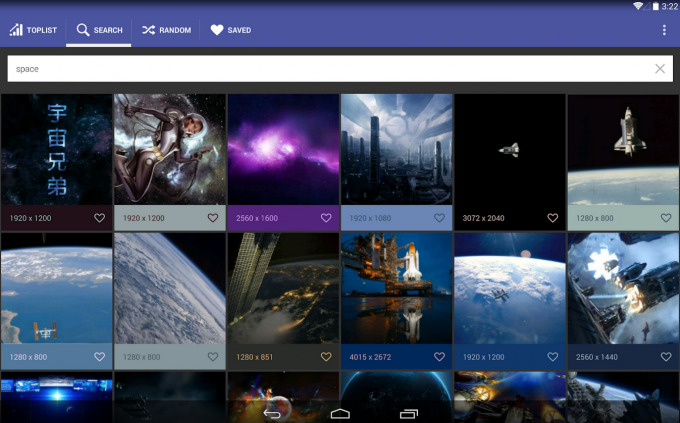The height and width of the screenshot is (423, 680).
Task: Open the city lights at night thumbnail
Action: click(283, 289)
